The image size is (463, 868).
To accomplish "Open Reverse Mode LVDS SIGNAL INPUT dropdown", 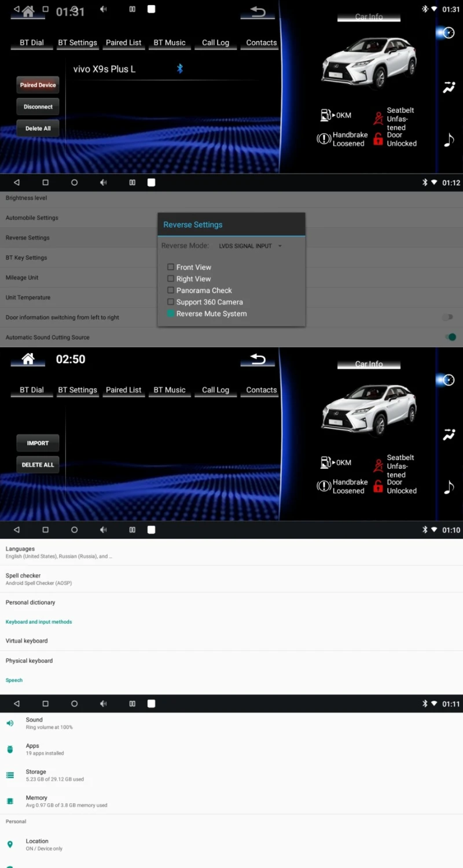I will (250, 246).
